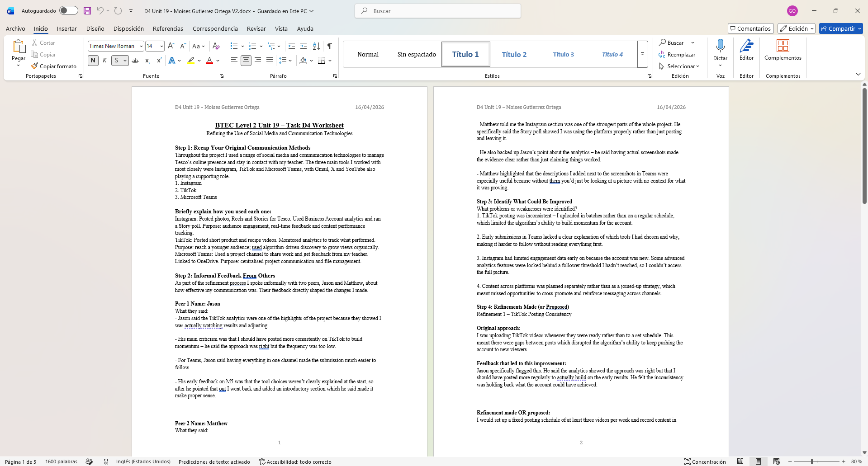Image resolution: width=868 pixels, height=466 pixels.
Task: Increase paragraph indent
Action: click(x=304, y=46)
